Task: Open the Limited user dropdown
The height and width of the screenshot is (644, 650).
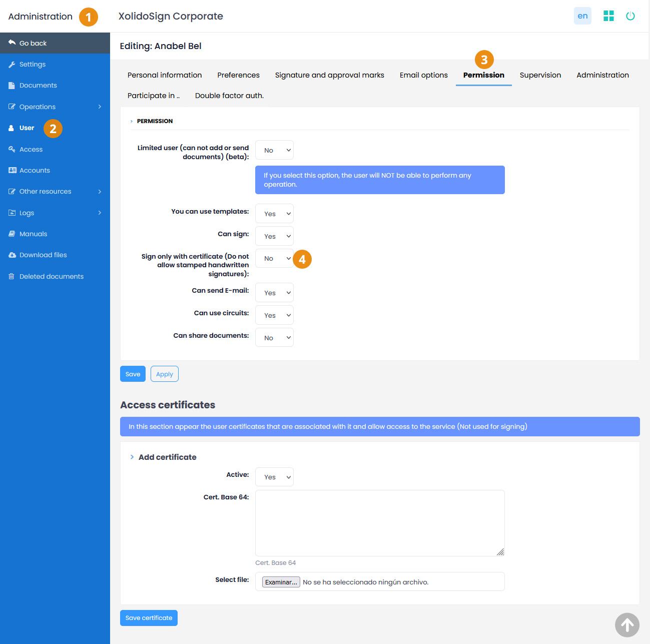Action: [274, 150]
